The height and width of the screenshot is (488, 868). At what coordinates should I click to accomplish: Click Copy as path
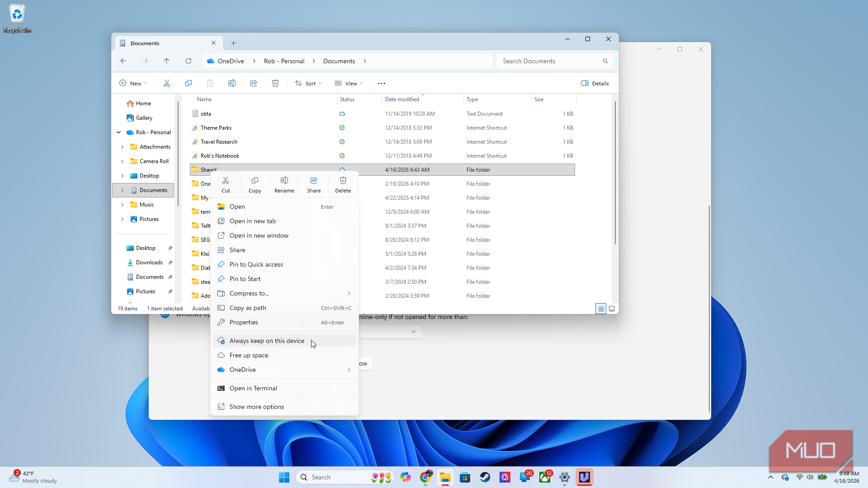285,308
